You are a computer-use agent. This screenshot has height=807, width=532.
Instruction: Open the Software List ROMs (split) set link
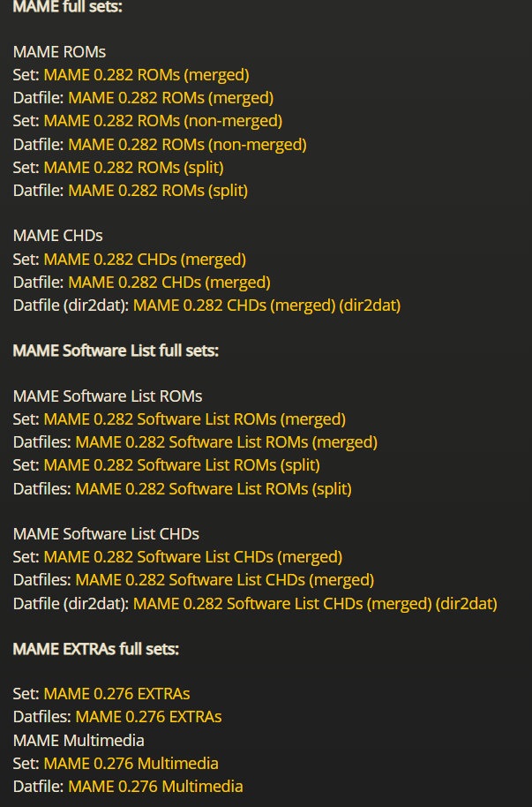(x=182, y=465)
